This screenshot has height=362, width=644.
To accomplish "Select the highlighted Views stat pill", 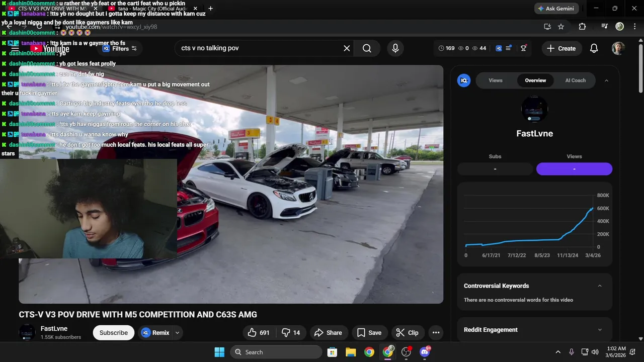I will point(574,169).
